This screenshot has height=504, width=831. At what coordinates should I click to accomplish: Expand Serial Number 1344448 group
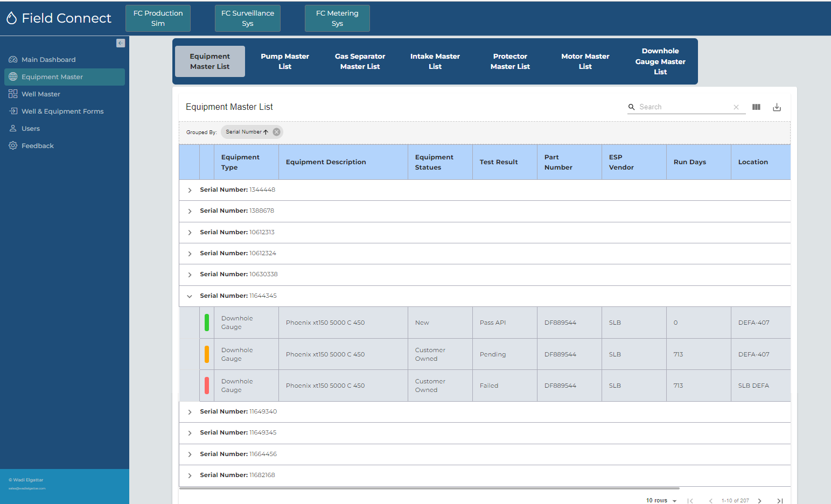(x=190, y=190)
